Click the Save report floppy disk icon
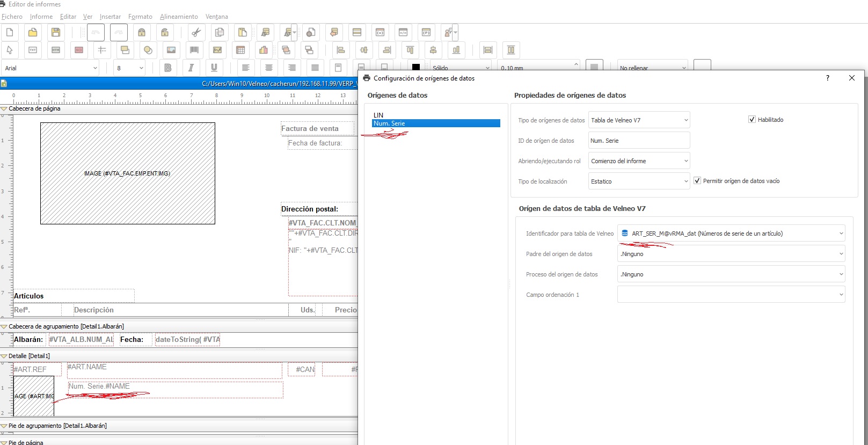The width and height of the screenshot is (868, 445). (x=56, y=33)
